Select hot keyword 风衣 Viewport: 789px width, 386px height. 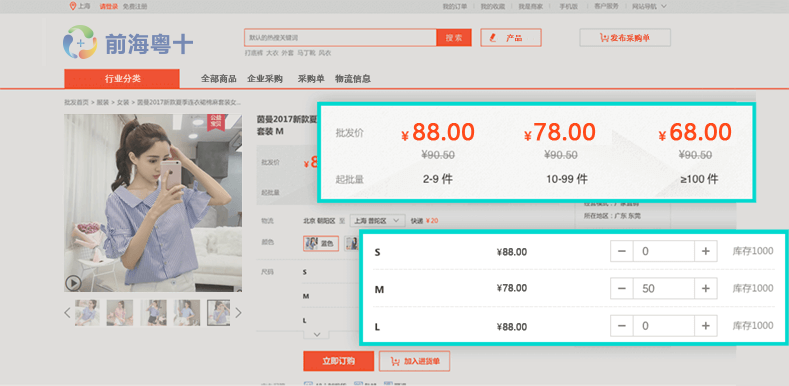click(x=325, y=53)
